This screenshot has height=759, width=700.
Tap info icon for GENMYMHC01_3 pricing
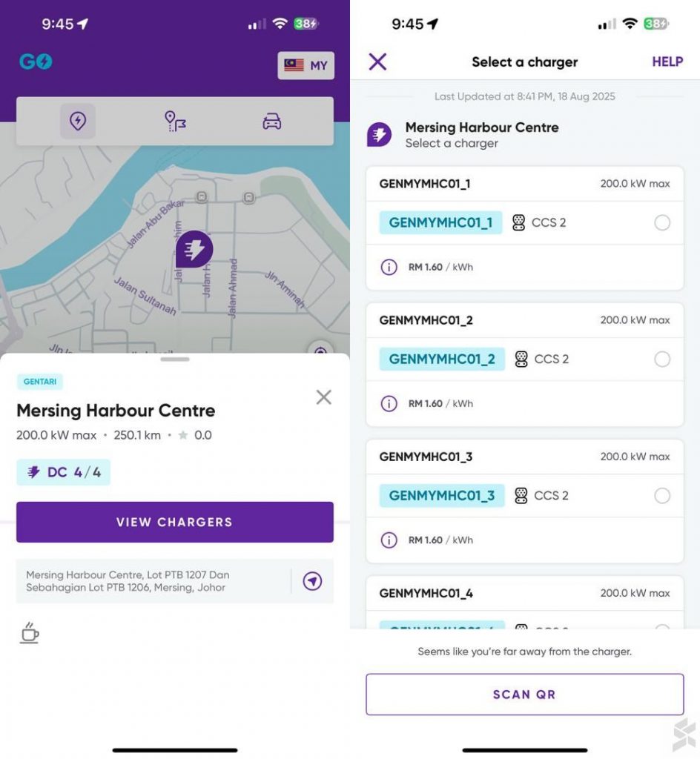tap(389, 540)
